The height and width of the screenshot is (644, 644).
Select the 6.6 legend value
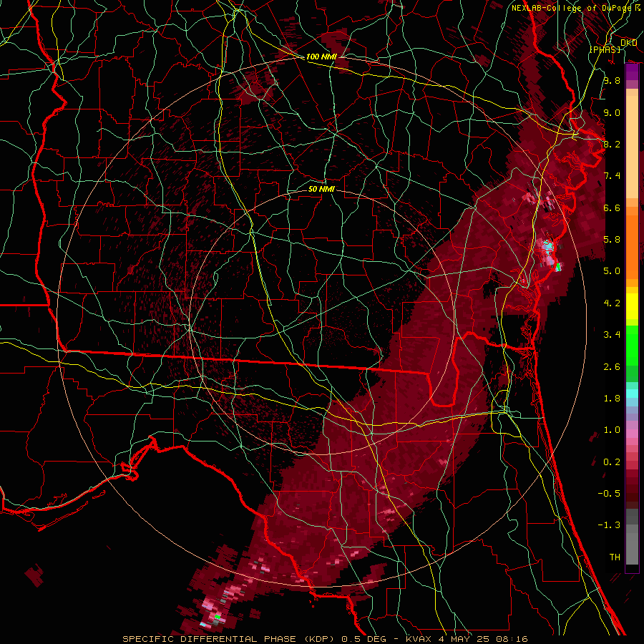tap(612, 208)
